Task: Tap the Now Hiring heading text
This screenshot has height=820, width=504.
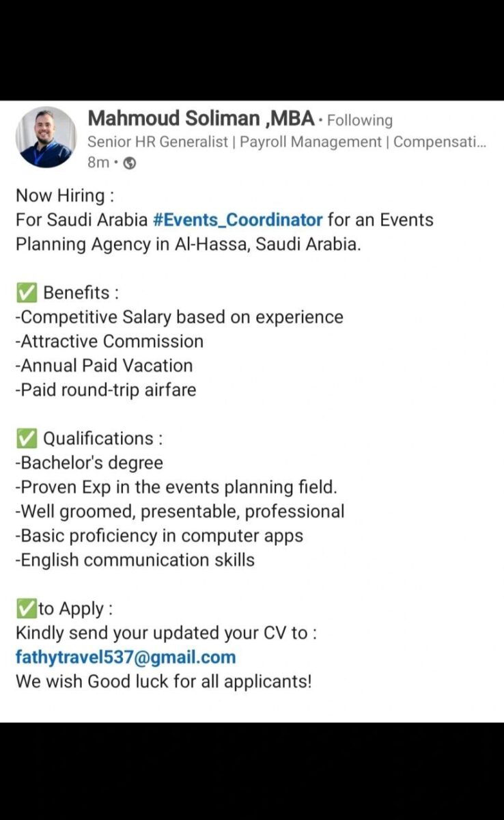Action: 65,195
